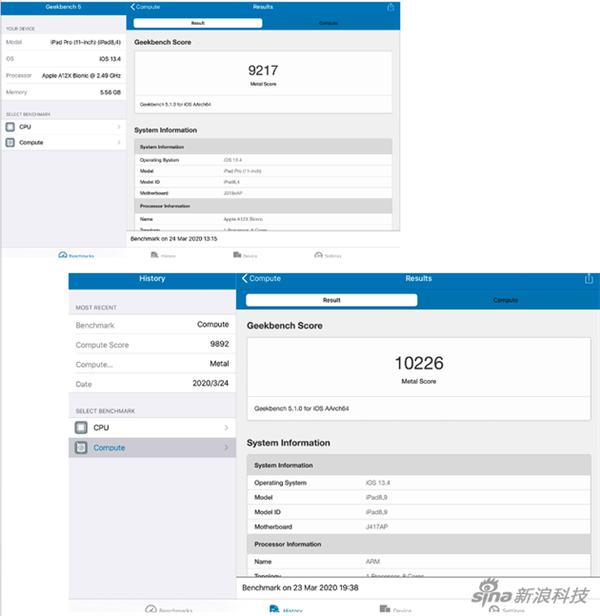Click Compute Score 9892 row
Viewport: 600px width, 616px height.
click(x=152, y=344)
